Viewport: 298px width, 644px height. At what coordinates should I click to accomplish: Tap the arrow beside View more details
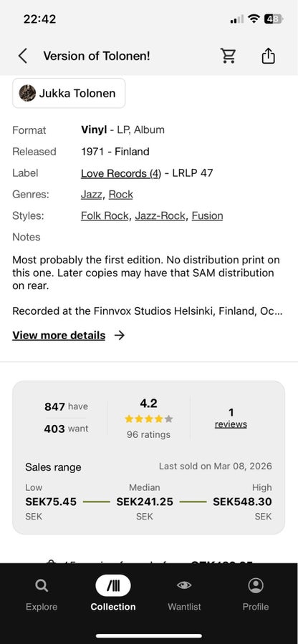tap(119, 336)
